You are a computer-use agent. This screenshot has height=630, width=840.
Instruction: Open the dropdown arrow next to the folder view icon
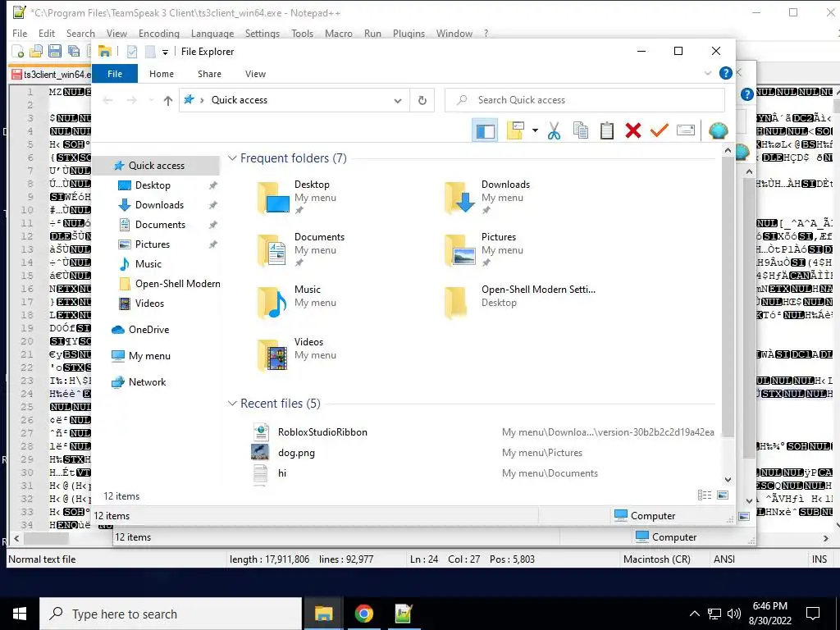(535, 130)
